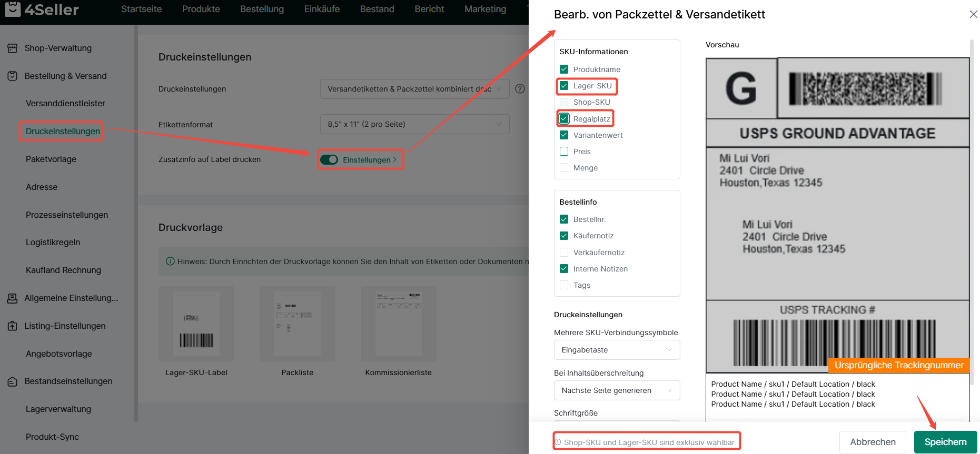Uncheck the Variantenwert checkbox

564,135
